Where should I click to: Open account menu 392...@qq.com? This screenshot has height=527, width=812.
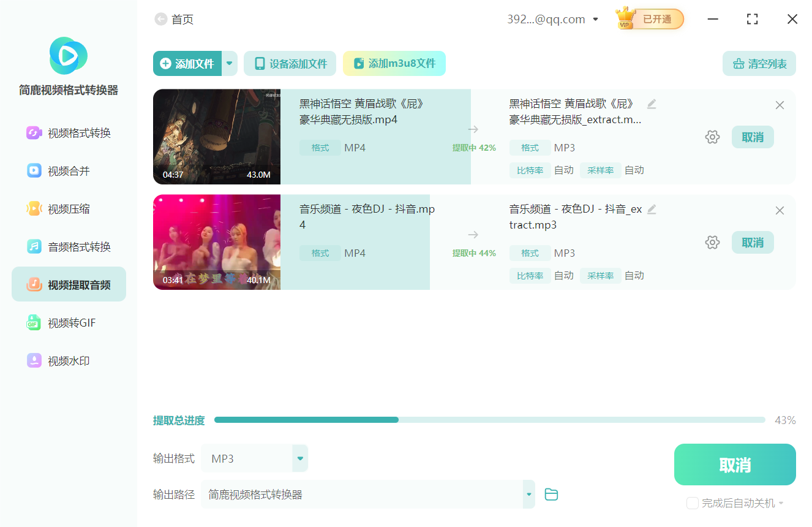click(x=552, y=20)
